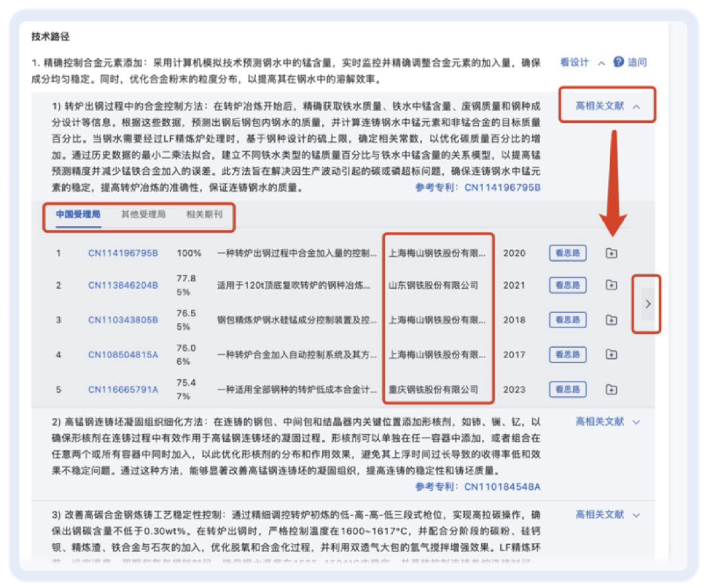Click the add-to-folder icon for CN113846204B
The image size is (707, 588).
pos(611,285)
